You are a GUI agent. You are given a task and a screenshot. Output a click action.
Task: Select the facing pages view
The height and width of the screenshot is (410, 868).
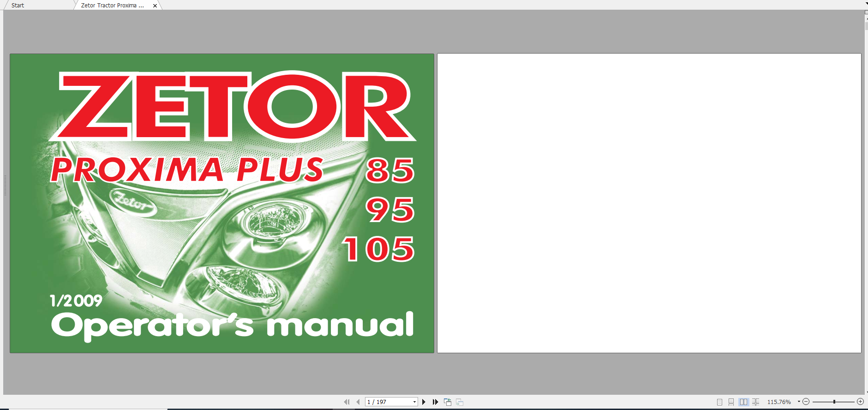[743, 402]
